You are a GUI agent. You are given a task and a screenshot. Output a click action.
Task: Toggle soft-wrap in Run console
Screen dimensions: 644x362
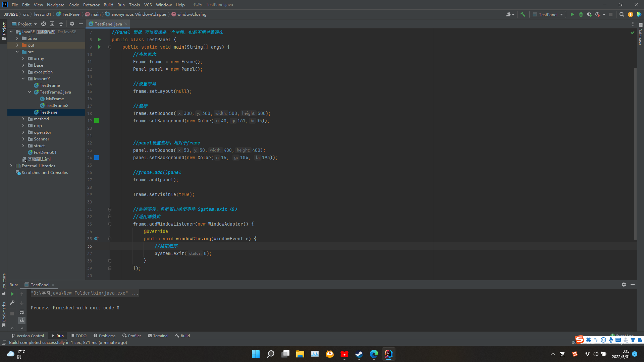pyautogui.click(x=22, y=312)
